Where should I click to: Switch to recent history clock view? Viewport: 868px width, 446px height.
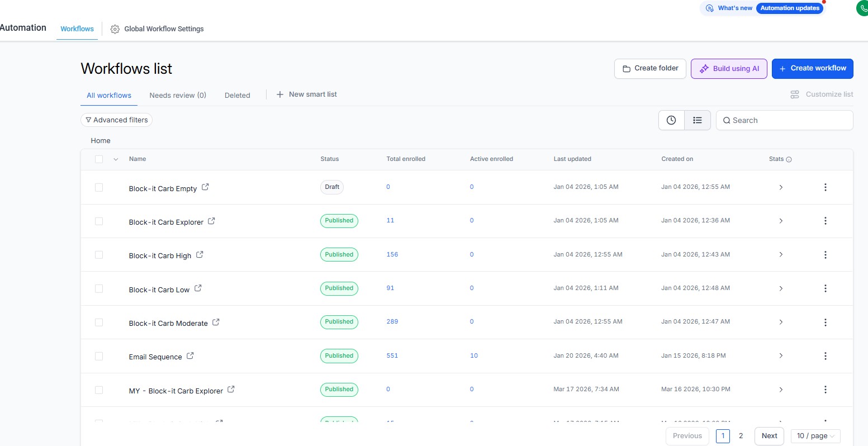click(x=671, y=120)
